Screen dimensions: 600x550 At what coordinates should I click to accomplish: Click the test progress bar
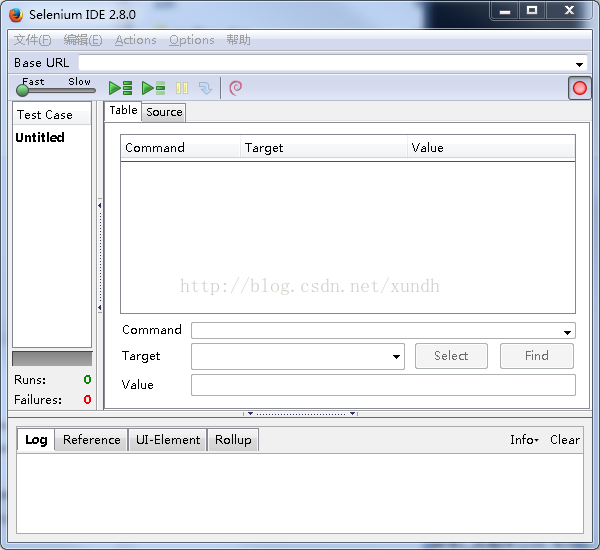tap(52, 359)
